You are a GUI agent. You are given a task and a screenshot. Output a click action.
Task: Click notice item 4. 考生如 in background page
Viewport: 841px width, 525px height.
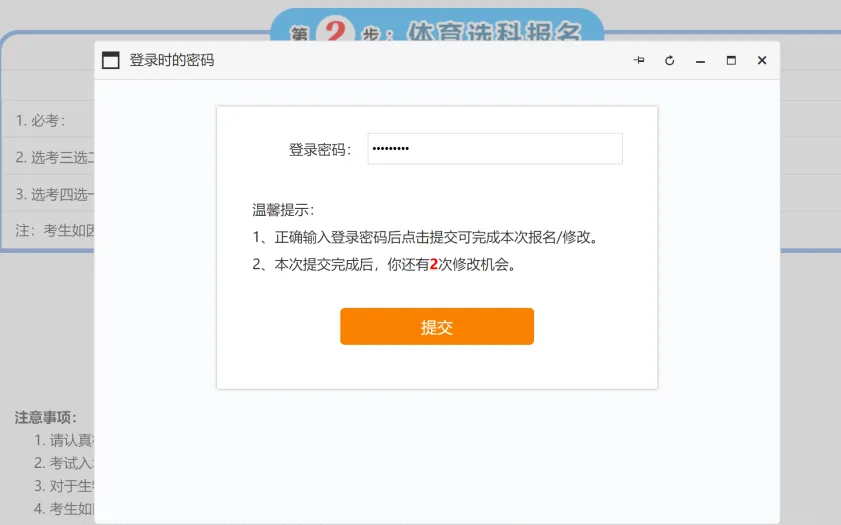(64, 509)
